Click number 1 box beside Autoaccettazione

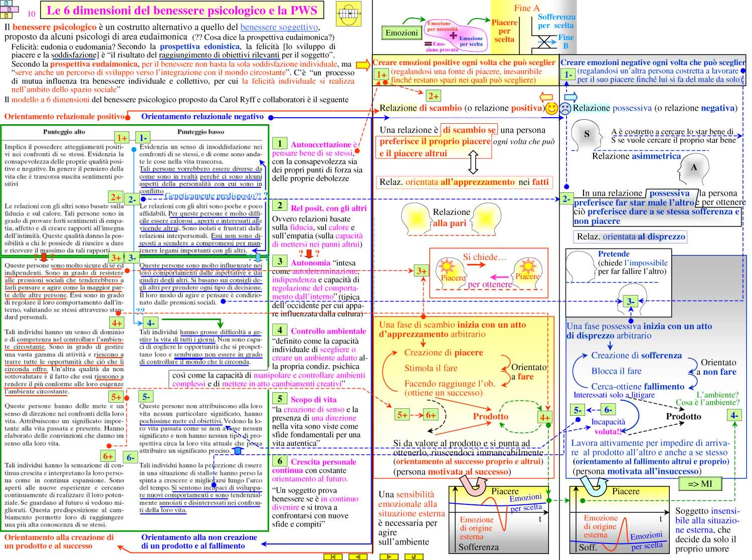tap(280, 144)
